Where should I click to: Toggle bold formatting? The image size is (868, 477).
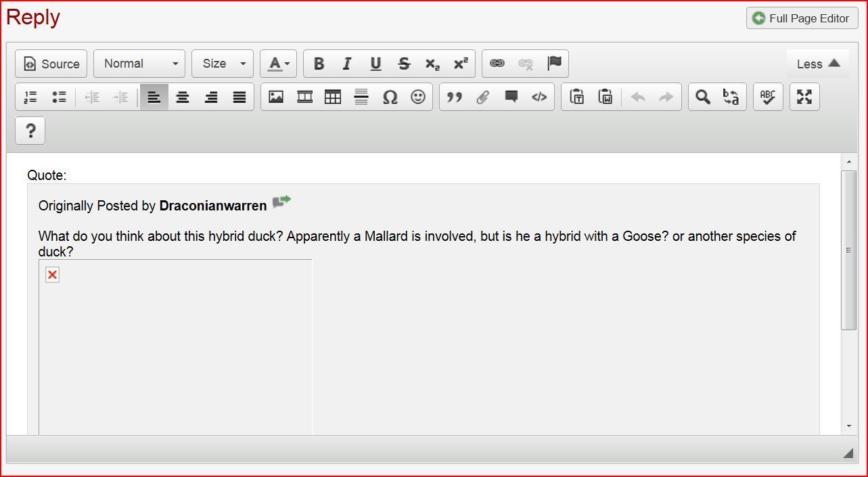(319, 64)
